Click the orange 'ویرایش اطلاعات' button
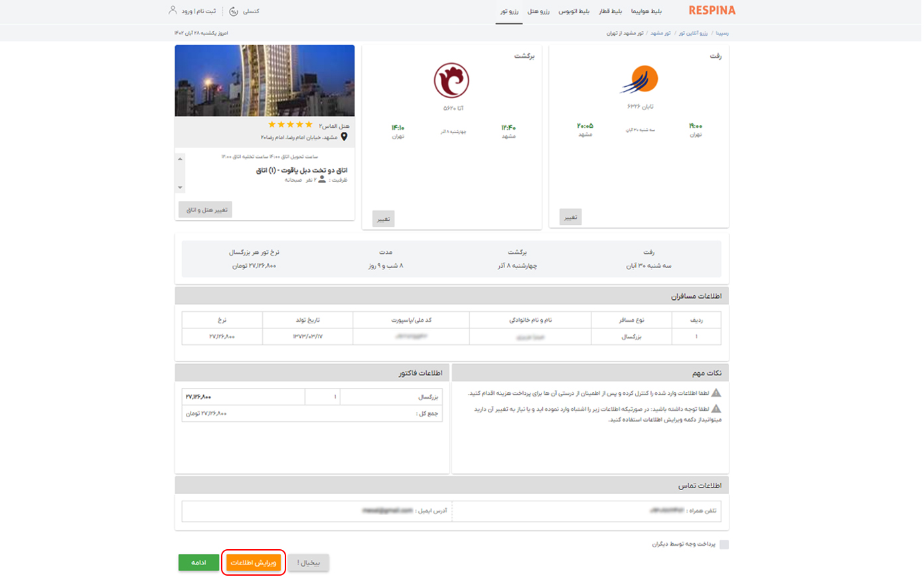 click(x=254, y=562)
